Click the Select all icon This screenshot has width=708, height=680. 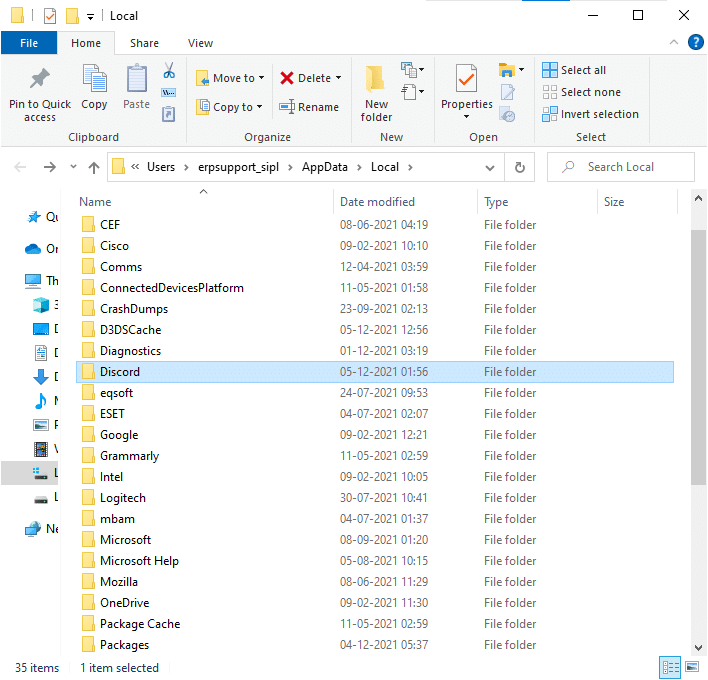tap(550, 70)
